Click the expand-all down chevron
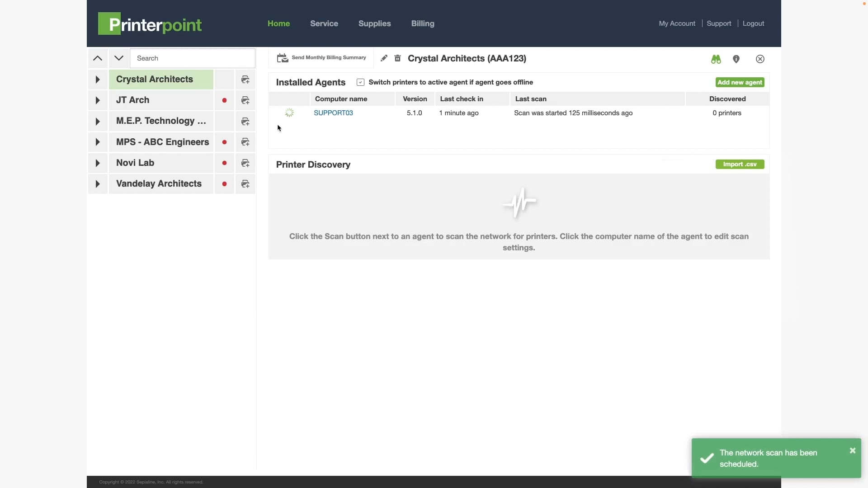Screen dimensions: 868x488 coord(119,58)
